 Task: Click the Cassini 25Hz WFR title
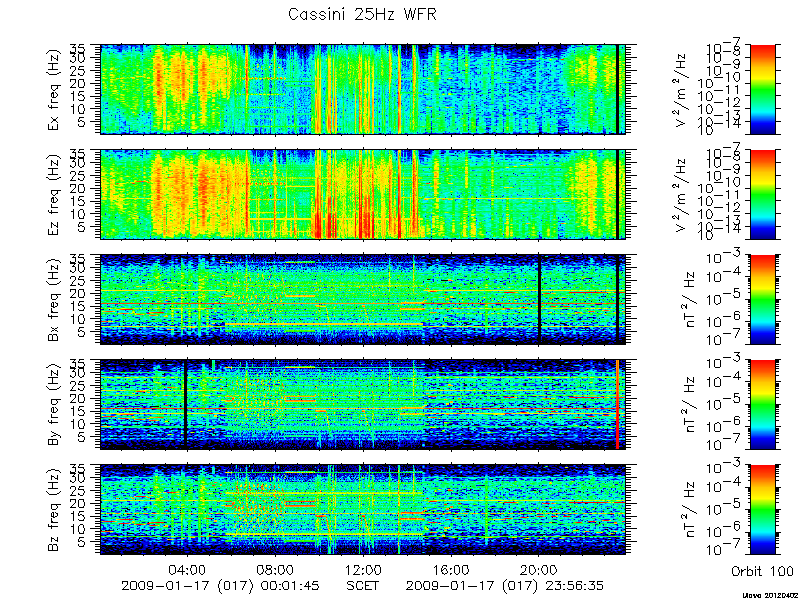(362, 14)
